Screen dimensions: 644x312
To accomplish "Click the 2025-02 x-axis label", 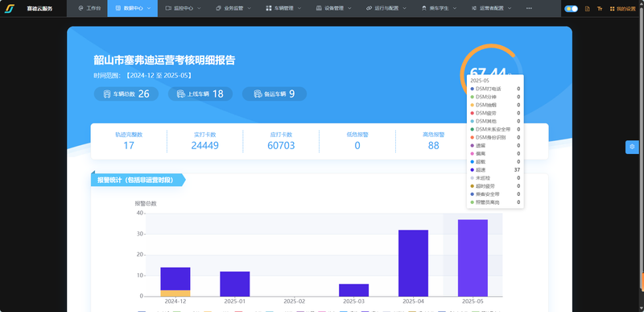I will pos(294,302).
